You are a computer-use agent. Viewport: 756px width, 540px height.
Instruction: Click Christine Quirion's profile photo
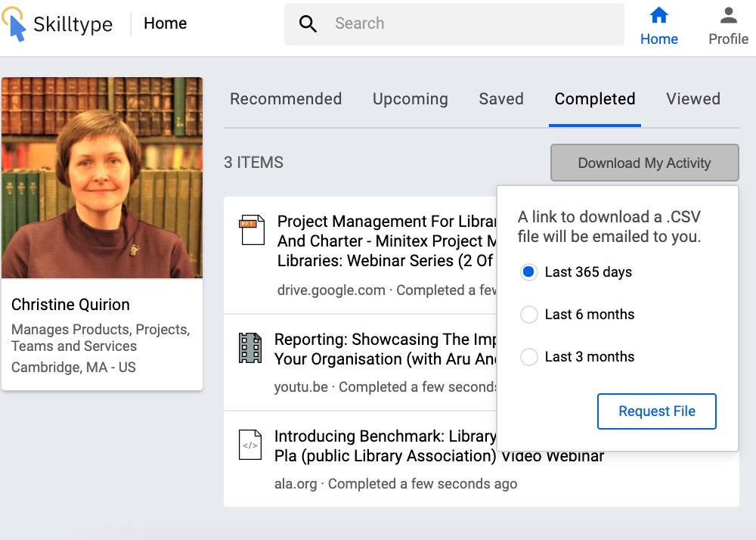pos(102,178)
